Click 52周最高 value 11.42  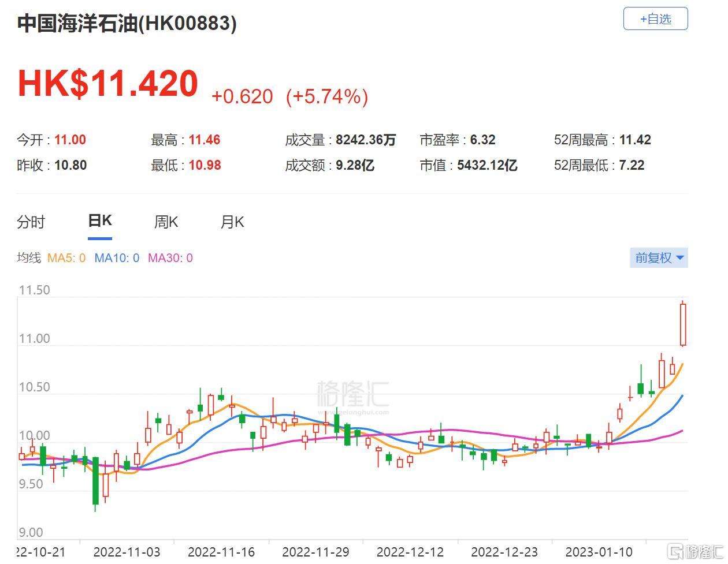[x=635, y=140]
